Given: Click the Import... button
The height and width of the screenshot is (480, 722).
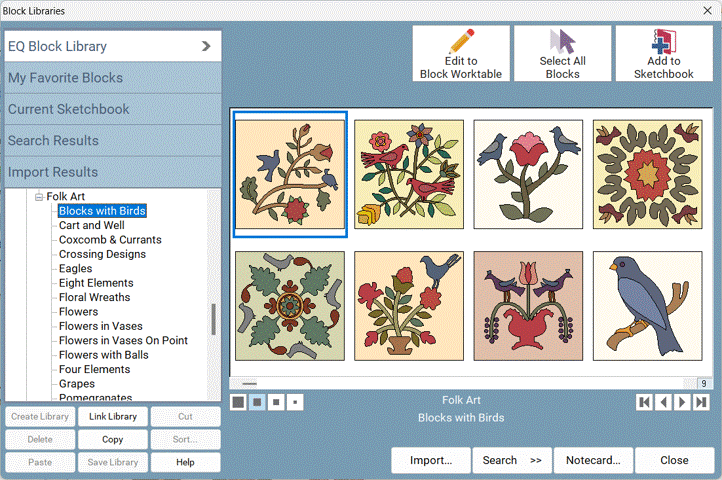Looking at the screenshot, I should (431, 461).
